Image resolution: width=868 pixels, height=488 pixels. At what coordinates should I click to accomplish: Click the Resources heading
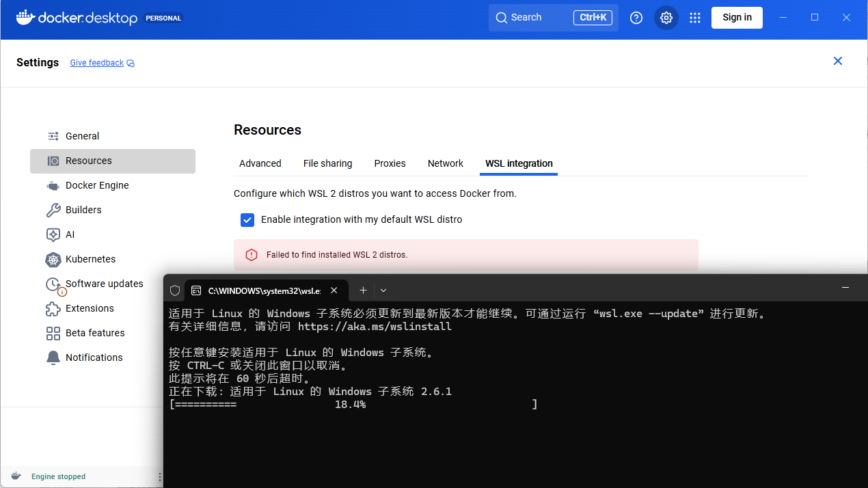267,130
